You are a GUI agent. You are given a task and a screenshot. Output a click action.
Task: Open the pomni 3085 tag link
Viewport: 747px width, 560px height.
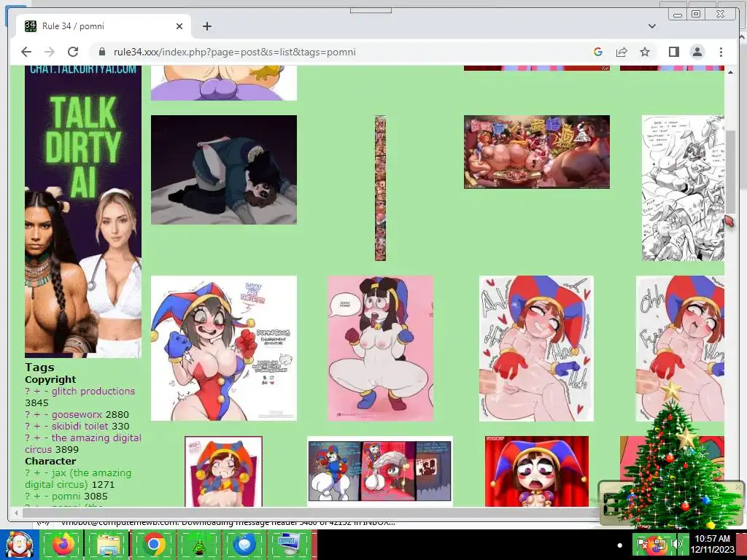pyautogui.click(x=66, y=496)
